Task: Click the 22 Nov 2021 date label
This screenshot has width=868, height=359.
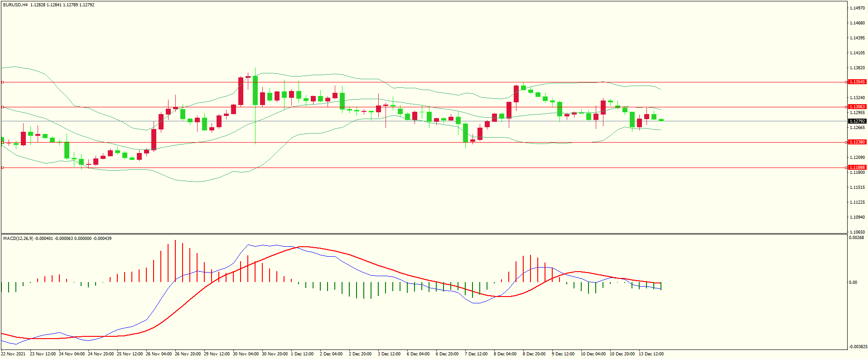Action: [x=14, y=354]
